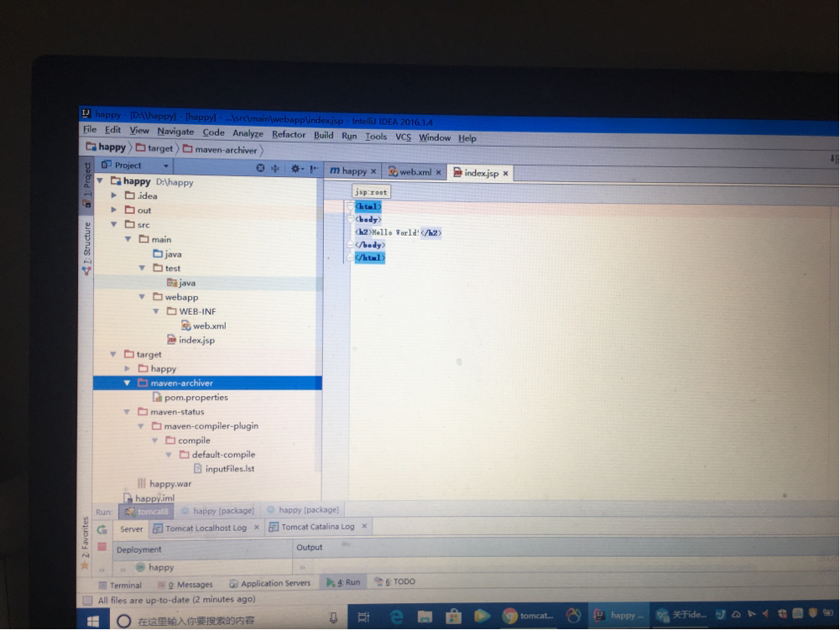Open File Explorer from the taskbar
This screenshot has height=630, width=840.
tap(425, 617)
